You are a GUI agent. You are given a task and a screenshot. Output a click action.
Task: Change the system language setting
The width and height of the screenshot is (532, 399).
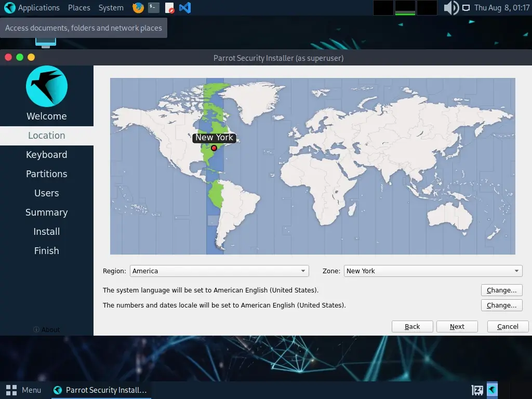tap(501, 290)
